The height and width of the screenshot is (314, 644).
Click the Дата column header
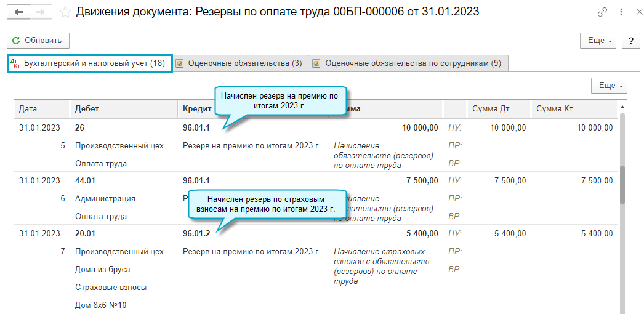tap(42, 109)
